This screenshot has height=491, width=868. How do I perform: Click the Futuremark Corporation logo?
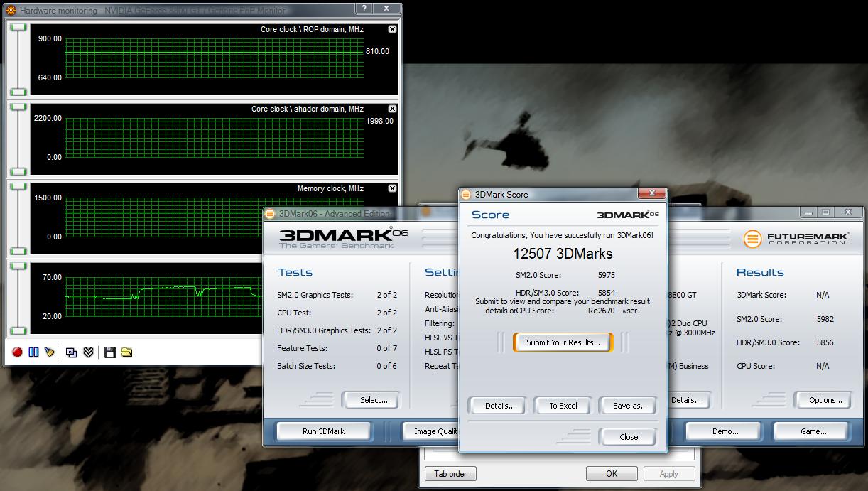click(x=796, y=239)
